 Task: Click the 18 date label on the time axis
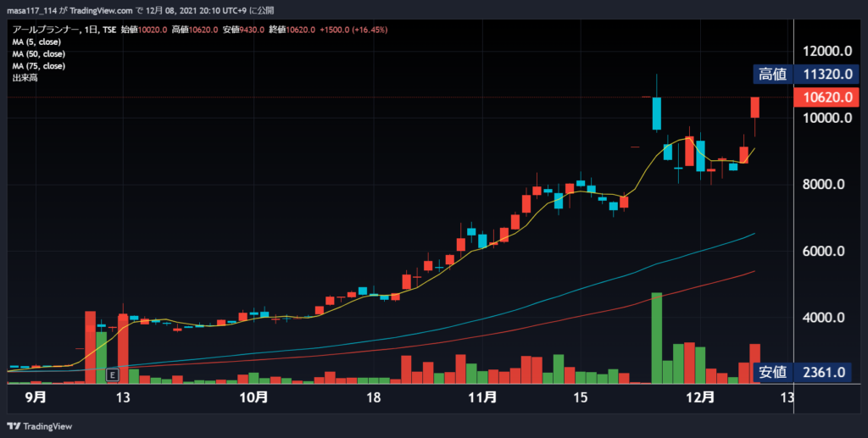coord(374,397)
